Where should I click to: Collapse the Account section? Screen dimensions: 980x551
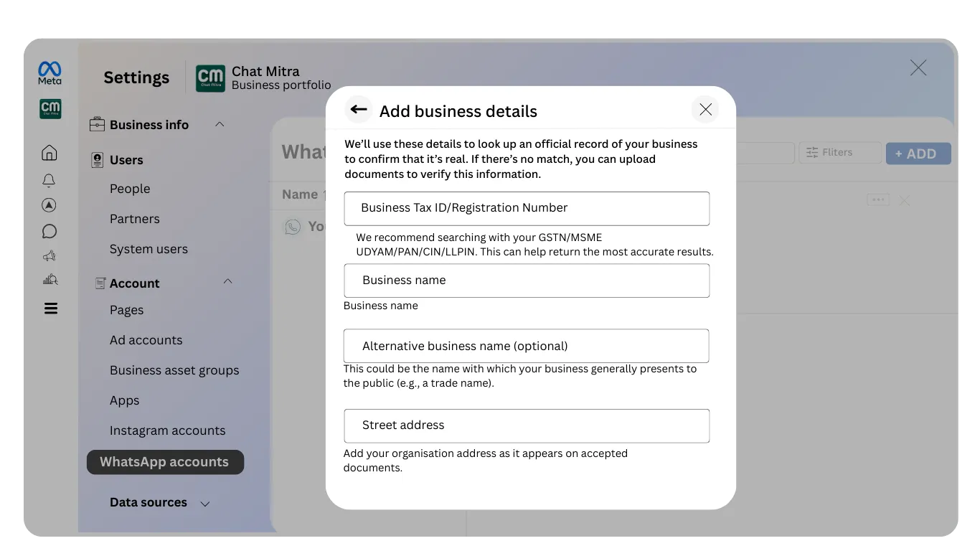228,281
